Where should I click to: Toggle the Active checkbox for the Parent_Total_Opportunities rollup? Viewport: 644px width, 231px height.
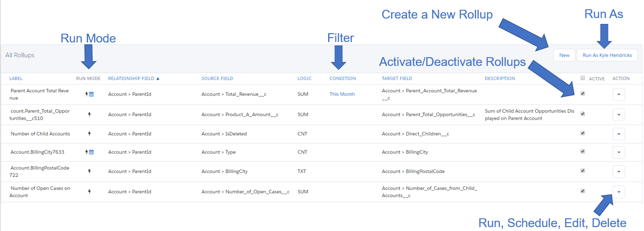pyautogui.click(x=583, y=114)
